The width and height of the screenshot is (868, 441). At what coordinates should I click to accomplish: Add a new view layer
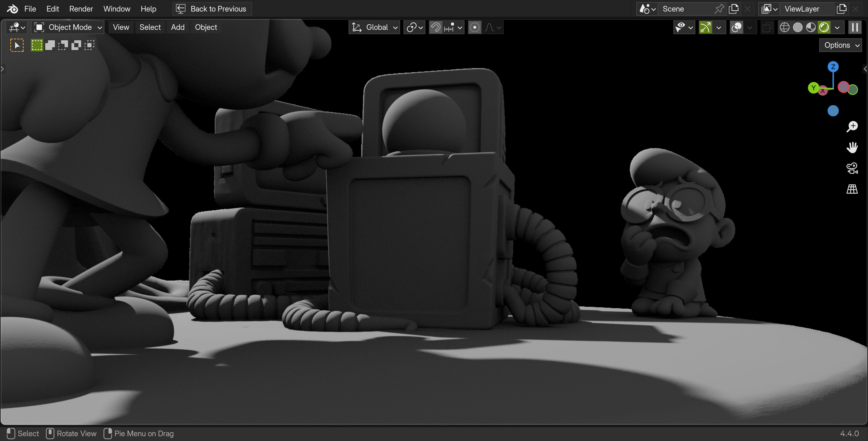[841, 9]
